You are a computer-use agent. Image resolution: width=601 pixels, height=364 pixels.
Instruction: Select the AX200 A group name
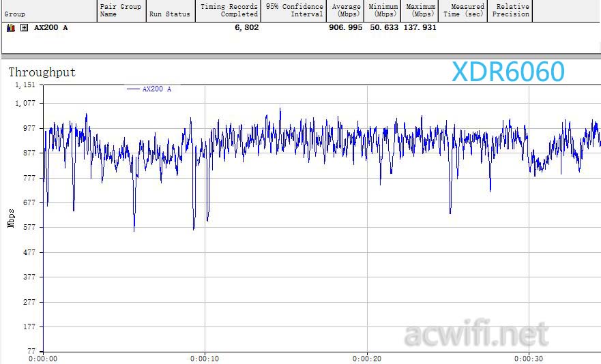(x=51, y=27)
